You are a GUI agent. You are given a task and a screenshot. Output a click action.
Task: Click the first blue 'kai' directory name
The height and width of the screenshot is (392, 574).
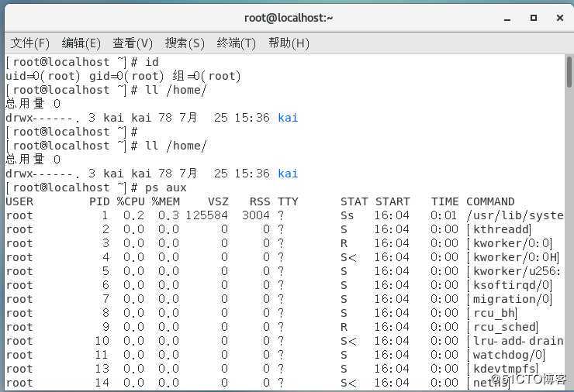point(288,118)
